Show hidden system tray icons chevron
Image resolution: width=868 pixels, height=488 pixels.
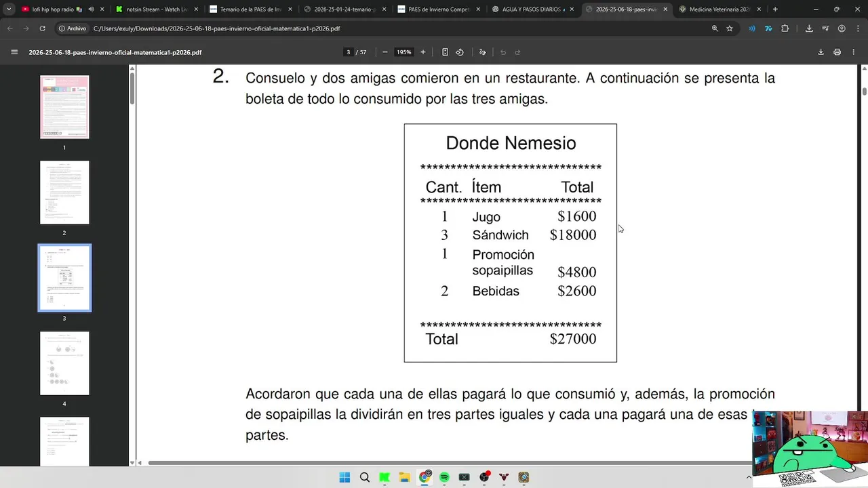click(x=749, y=477)
